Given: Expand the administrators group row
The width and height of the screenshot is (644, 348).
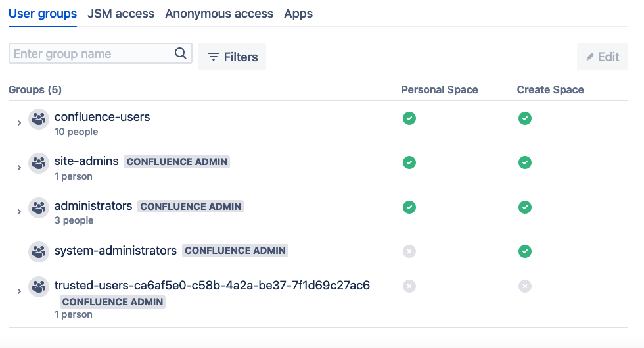Looking at the screenshot, I should point(19,212).
